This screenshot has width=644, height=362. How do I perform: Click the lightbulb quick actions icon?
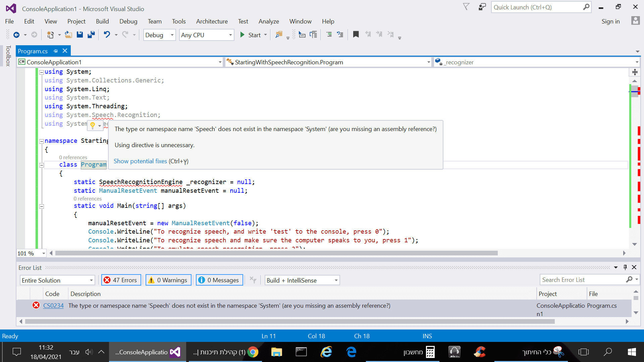coord(93,125)
